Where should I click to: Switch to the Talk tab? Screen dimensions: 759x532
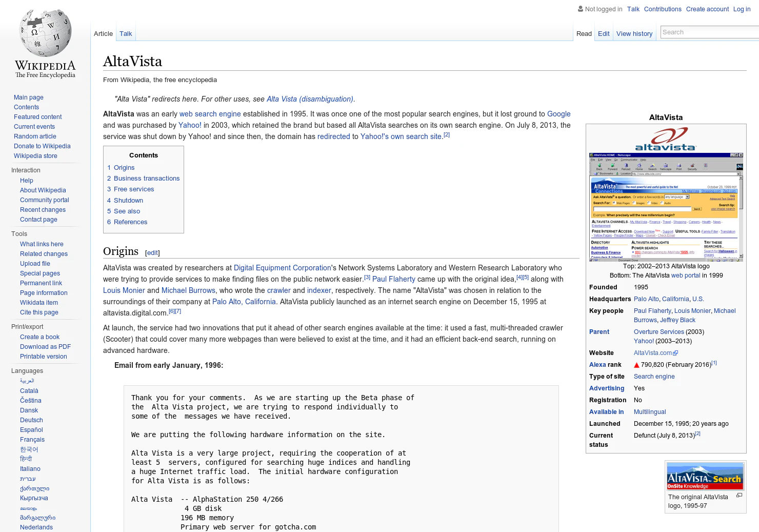pyautogui.click(x=126, y=34)
